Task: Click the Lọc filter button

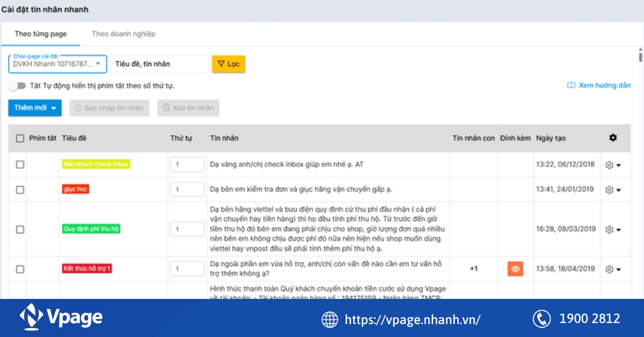Action: [x=229, y=63]
